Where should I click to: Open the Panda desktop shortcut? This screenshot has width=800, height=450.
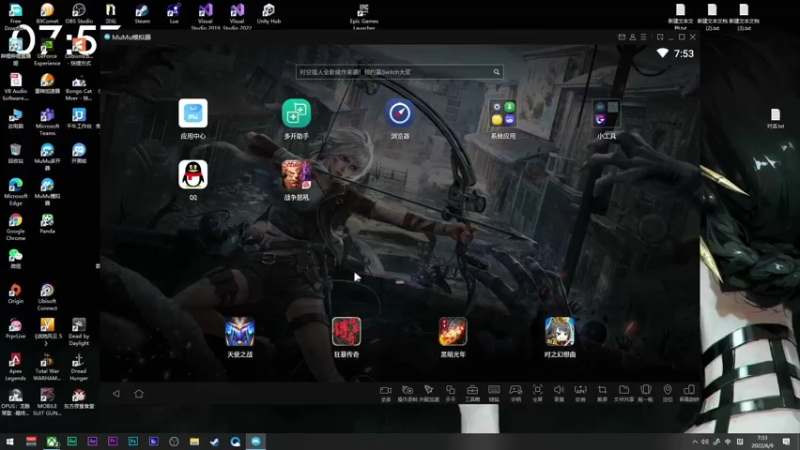(47, 223)
